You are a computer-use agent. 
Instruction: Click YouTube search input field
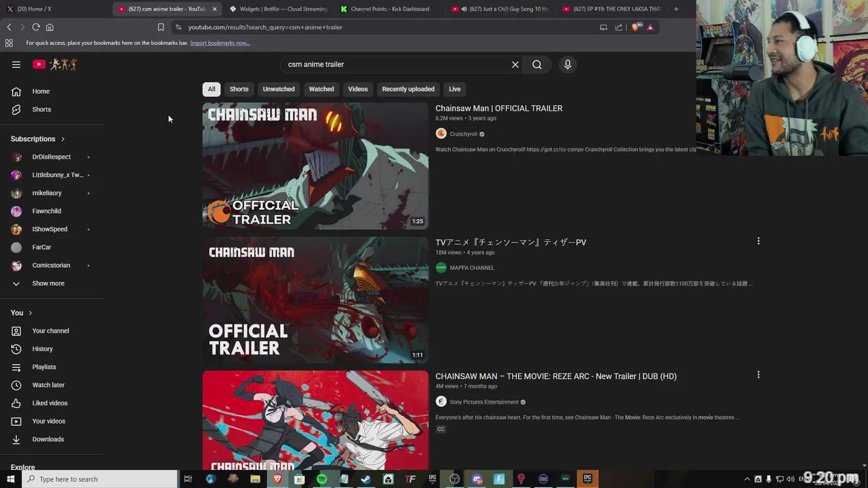click(x=397, y=64)
